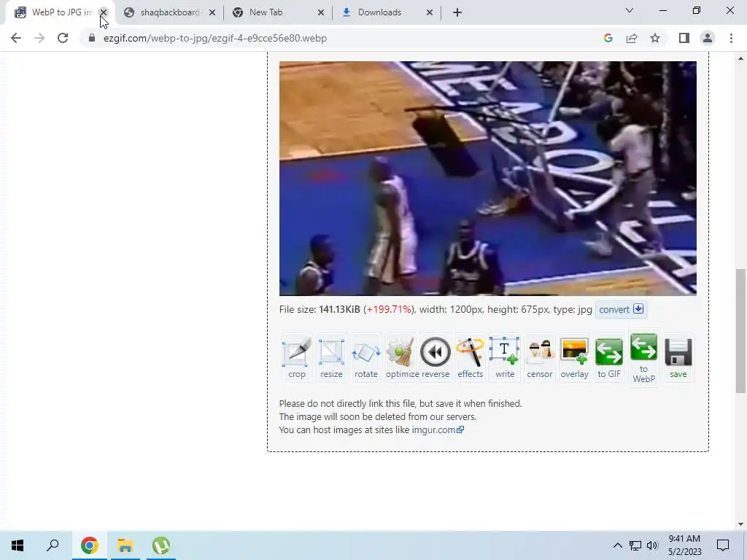The height and width of the screenshot is (560, 747).
Task: Click the convert download button
Action: point(622,309)
